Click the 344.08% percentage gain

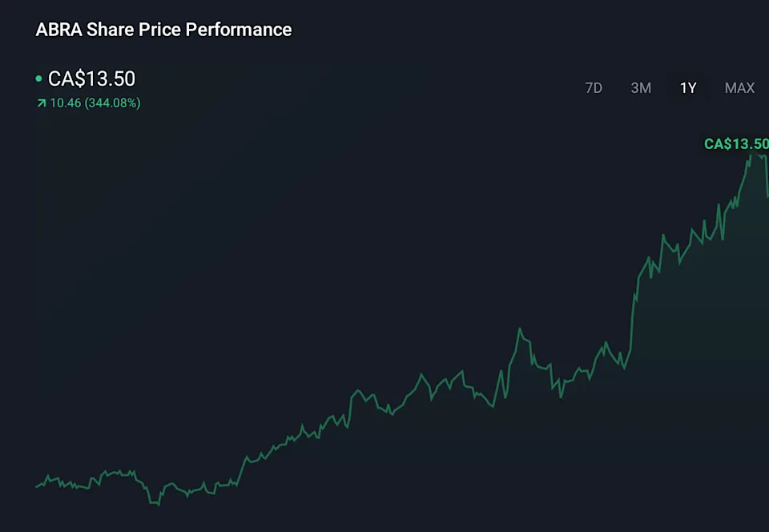click(x=113, y=103)
